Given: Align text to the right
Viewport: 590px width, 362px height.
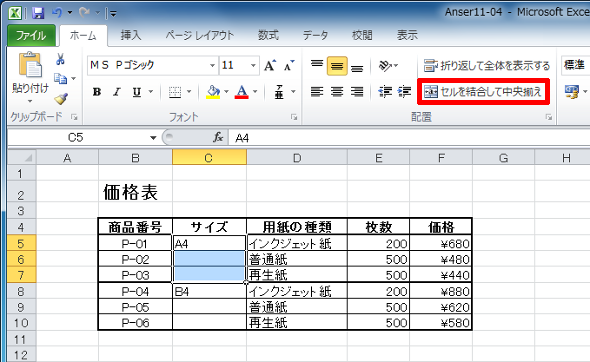Looking at the screenshot, I should click(x=357, y=92).
